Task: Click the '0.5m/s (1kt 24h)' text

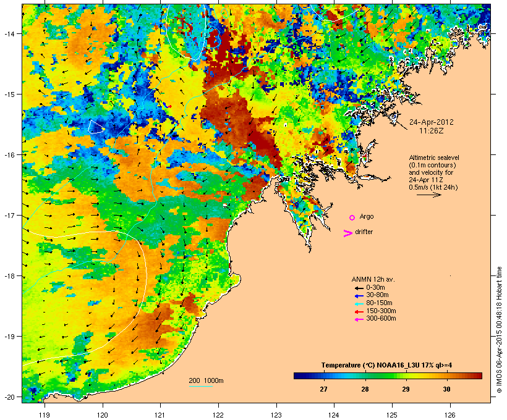Action: pos(433,187)
